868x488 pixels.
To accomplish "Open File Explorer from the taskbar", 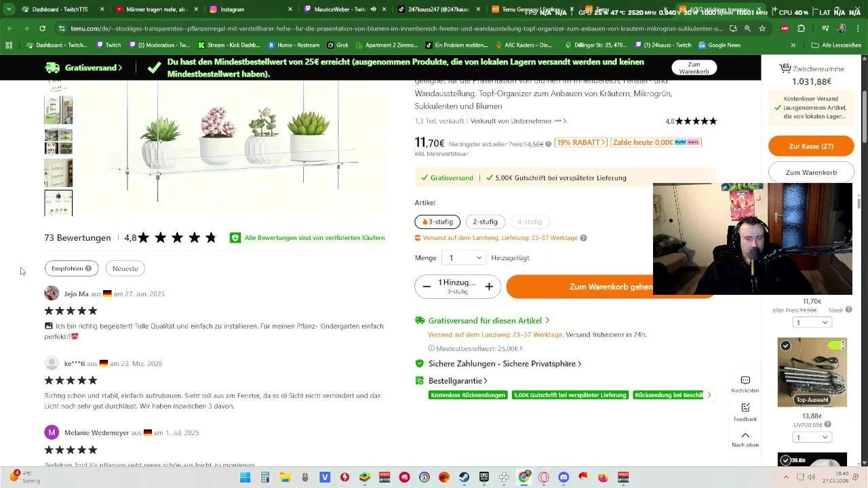I will [x=285, y=477].
